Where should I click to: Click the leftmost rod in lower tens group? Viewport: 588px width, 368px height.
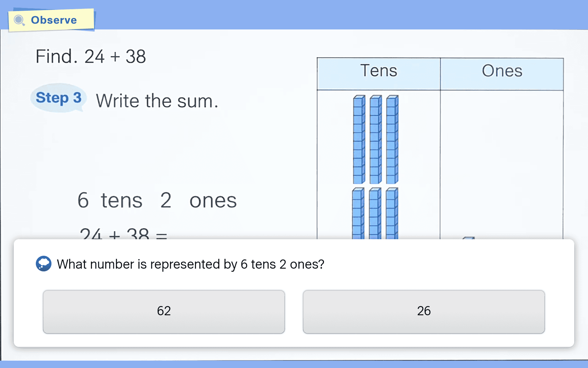pyautogui.click(x=358, y=213)
